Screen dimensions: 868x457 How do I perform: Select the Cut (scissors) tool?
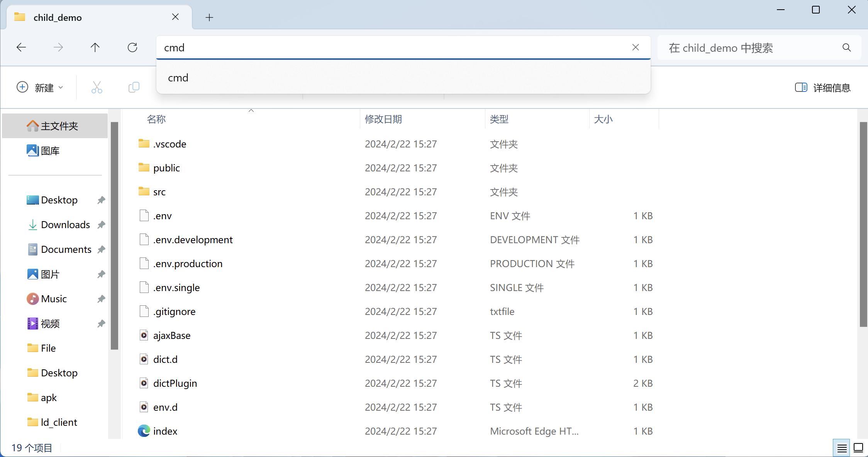point(97,87)
